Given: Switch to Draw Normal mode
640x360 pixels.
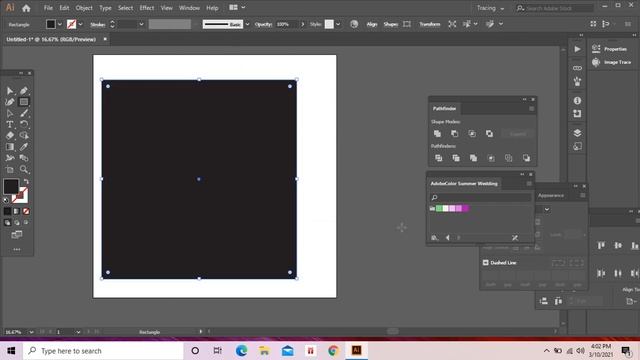Looking at the screenshot, I should point(7,222).
